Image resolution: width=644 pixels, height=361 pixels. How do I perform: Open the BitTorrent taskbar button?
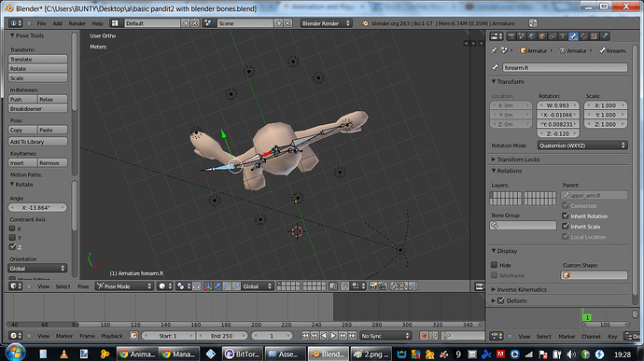[x=243, y=354]
